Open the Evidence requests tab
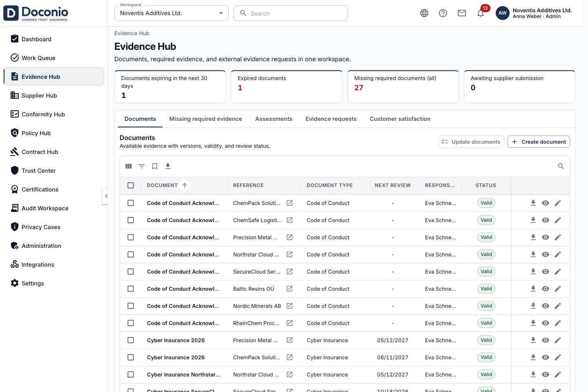 pos(331,119)
